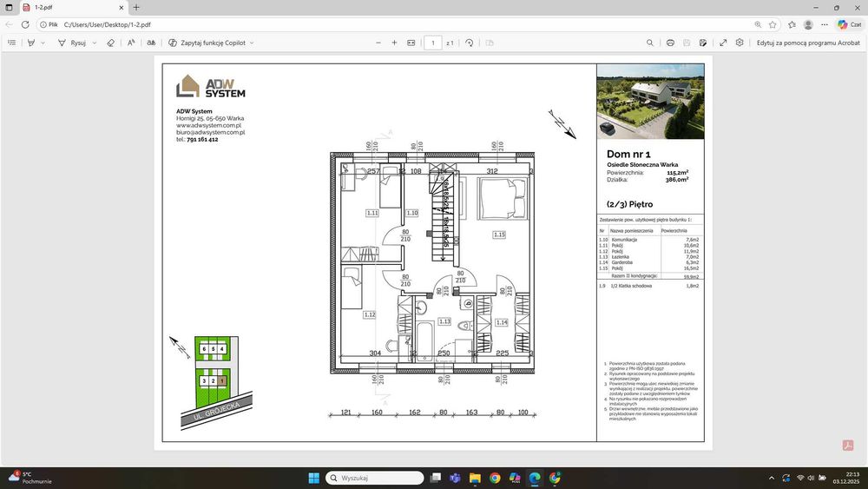Image resolution: width=868 pixels, height=489 pixels.
Task: Click the Plik site info icon
Action: 49,24
